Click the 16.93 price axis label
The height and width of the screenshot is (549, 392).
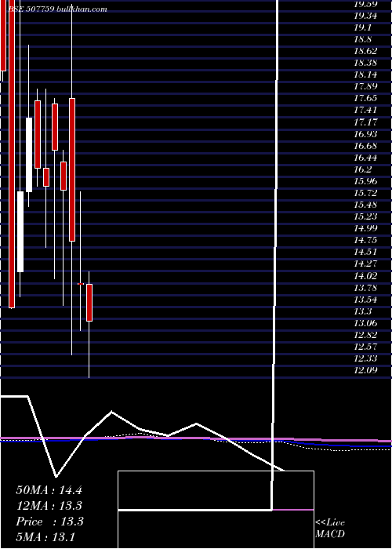pos(365,134)
